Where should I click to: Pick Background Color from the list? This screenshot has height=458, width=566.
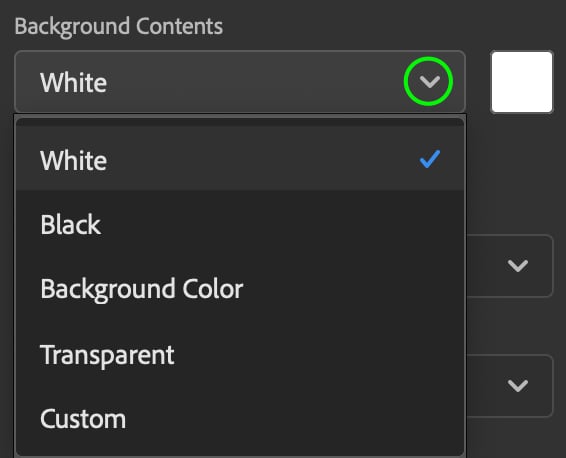coord(240,289)
